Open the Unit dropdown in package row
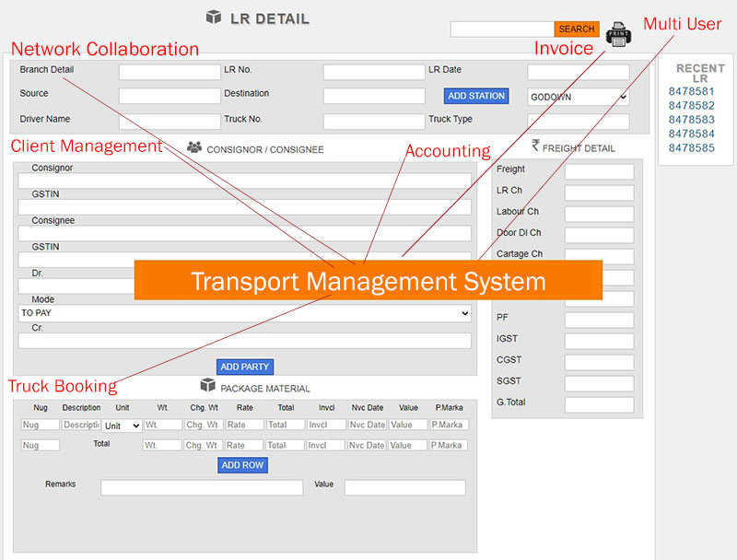The height and width of the screenshot is (560, 737). pos(122,426)
